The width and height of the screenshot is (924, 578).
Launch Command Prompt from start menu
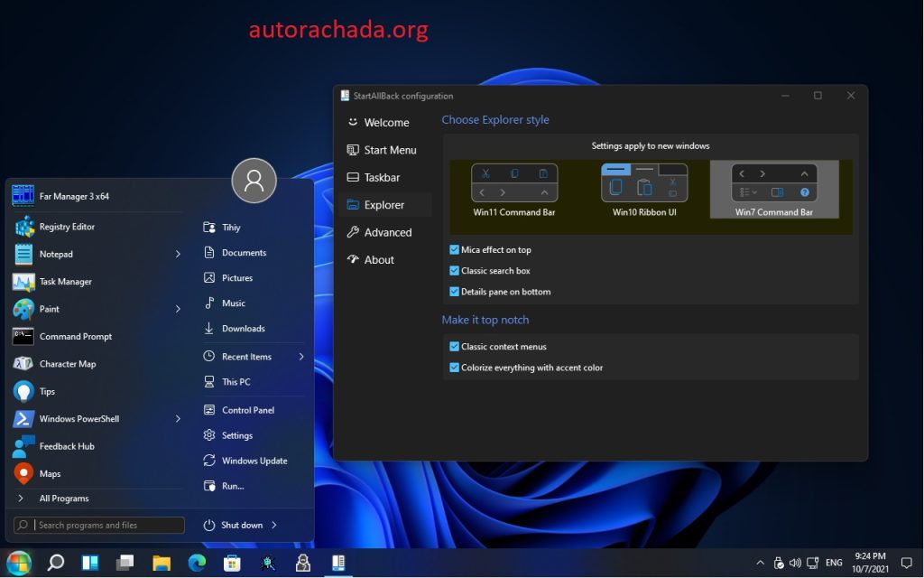pyautogui.click(x=97, y=336)
